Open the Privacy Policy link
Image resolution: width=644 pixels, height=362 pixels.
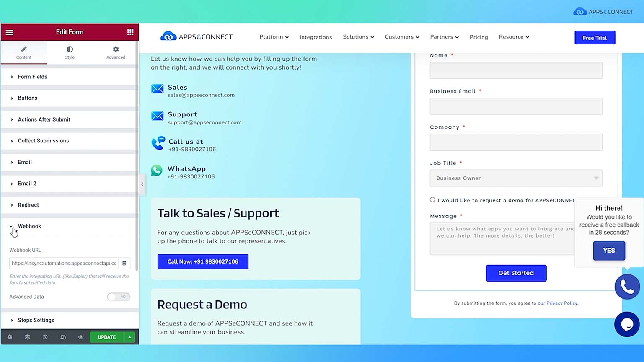(558, 303)
